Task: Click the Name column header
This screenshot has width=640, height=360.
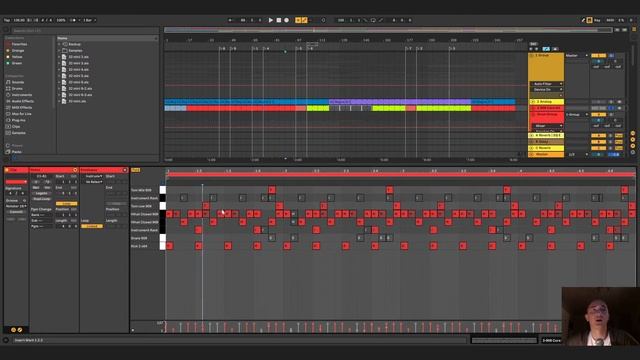Action: coord(107,38)
